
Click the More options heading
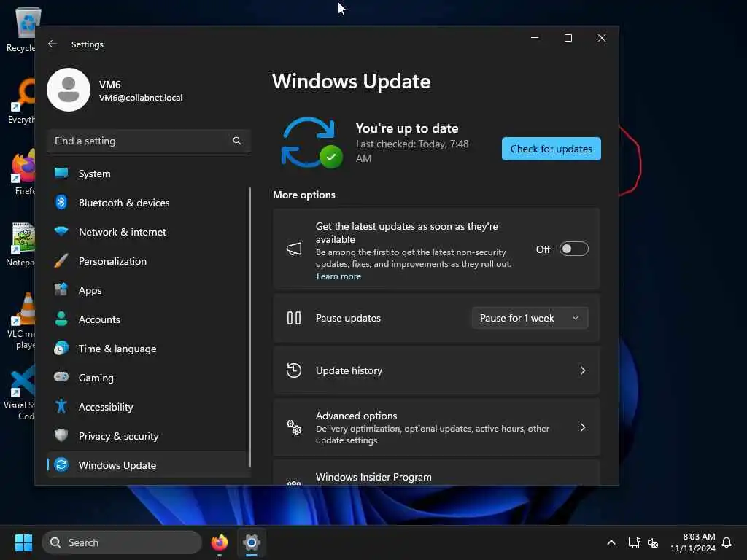[x=304, y=194]
